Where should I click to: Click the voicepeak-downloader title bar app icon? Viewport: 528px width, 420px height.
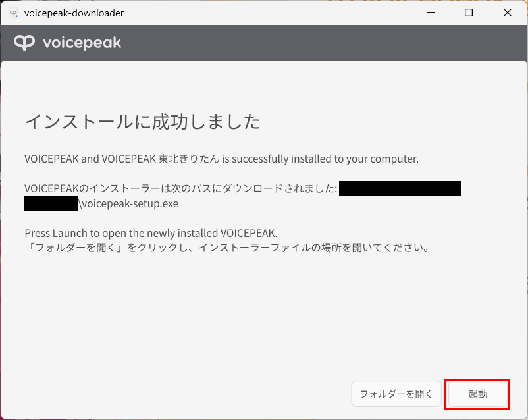click(13, 13)
